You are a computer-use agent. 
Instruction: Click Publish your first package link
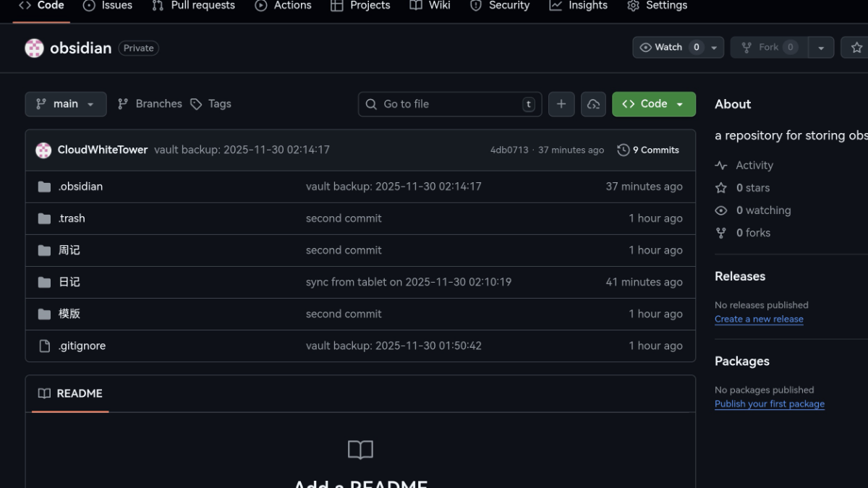tap(770, 404)
